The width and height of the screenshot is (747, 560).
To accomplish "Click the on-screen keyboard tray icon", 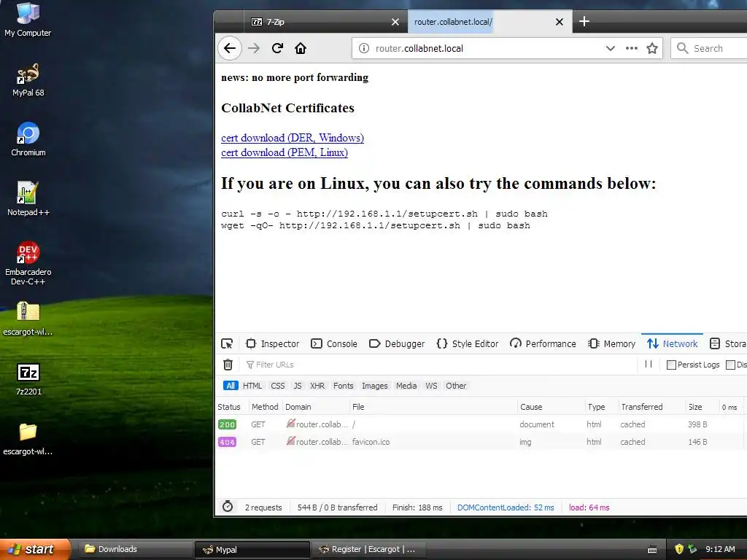I will point(652,550).
